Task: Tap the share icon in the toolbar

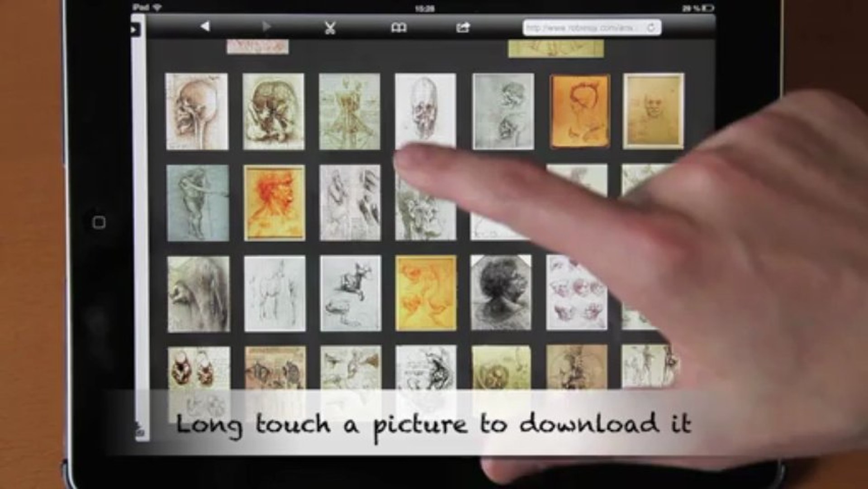Action: [463, 28]
